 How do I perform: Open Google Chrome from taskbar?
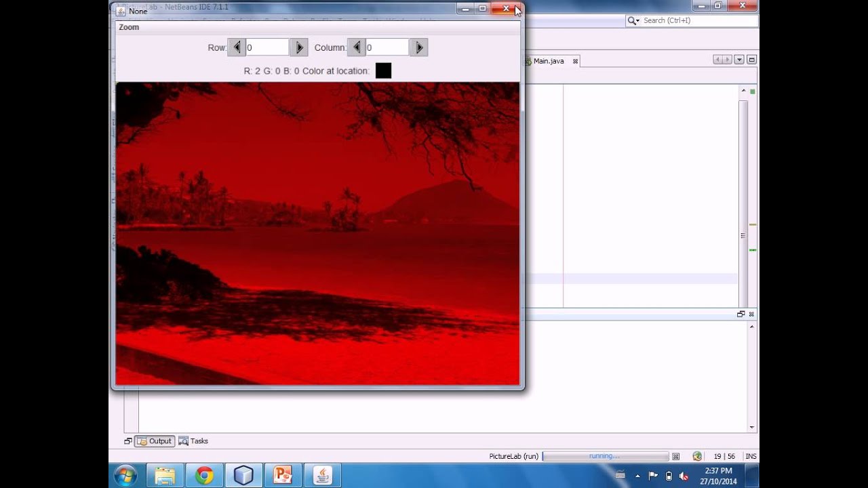click(204, 476)
